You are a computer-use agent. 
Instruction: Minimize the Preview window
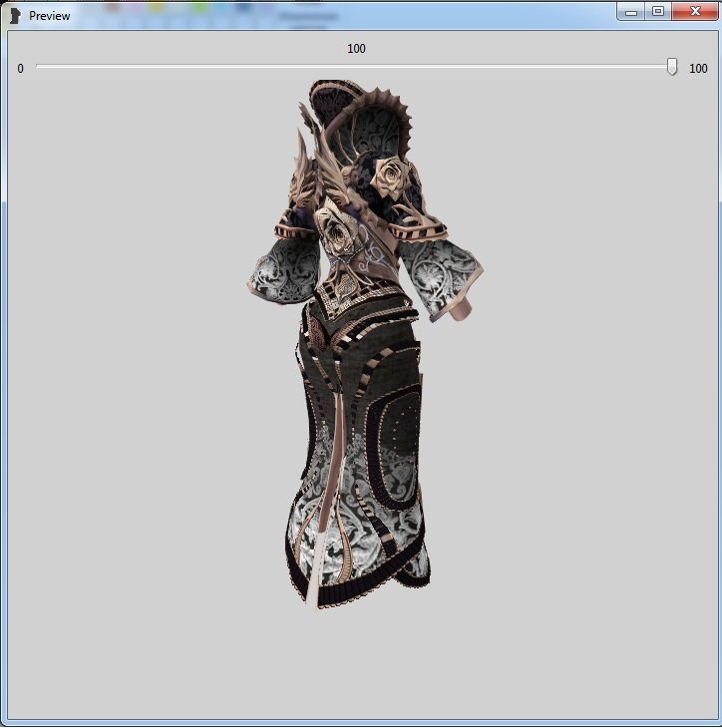(630, 12)
